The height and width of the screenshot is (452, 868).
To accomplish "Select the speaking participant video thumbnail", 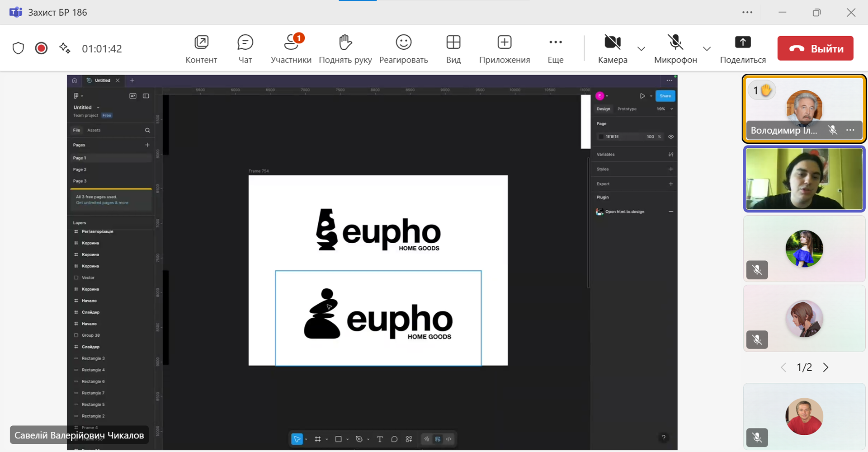I will click(804, 179).
